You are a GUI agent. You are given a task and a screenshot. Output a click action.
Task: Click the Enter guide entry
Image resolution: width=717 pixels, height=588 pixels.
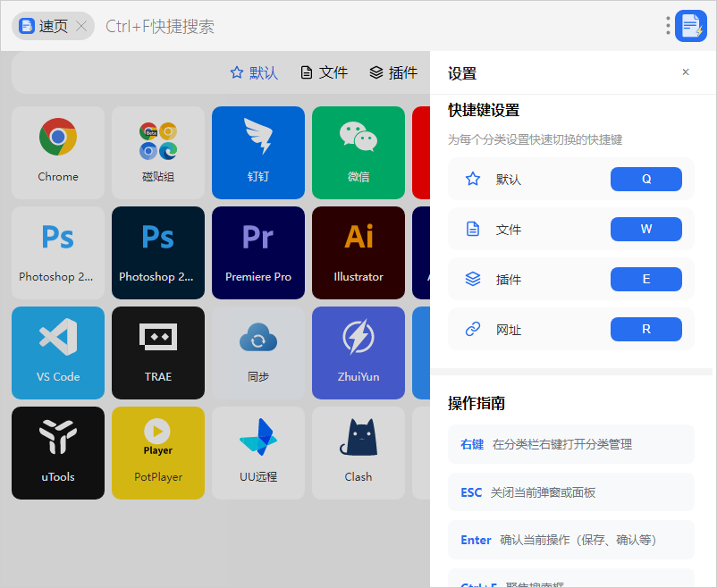click(x=571, y=540)
